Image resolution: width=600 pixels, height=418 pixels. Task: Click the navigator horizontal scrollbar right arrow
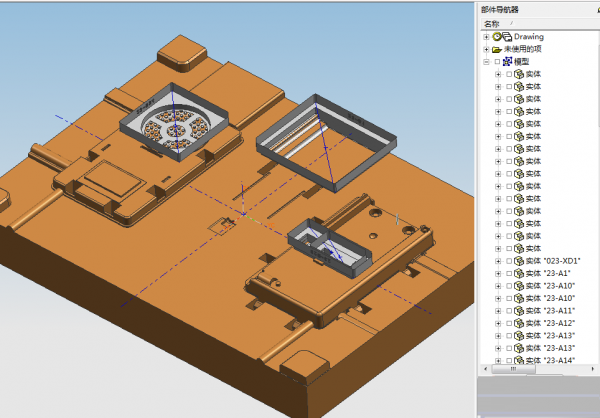(593, 369)
